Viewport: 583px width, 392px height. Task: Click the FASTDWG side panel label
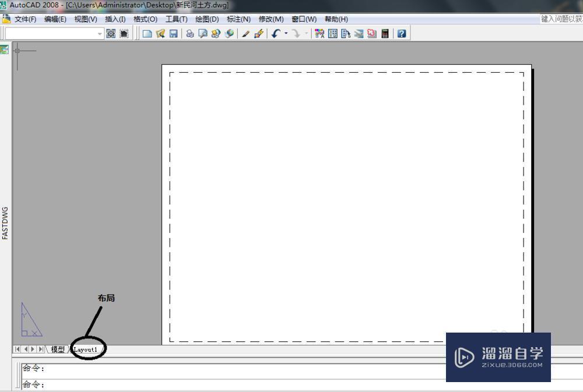click(x=5, y=223)
